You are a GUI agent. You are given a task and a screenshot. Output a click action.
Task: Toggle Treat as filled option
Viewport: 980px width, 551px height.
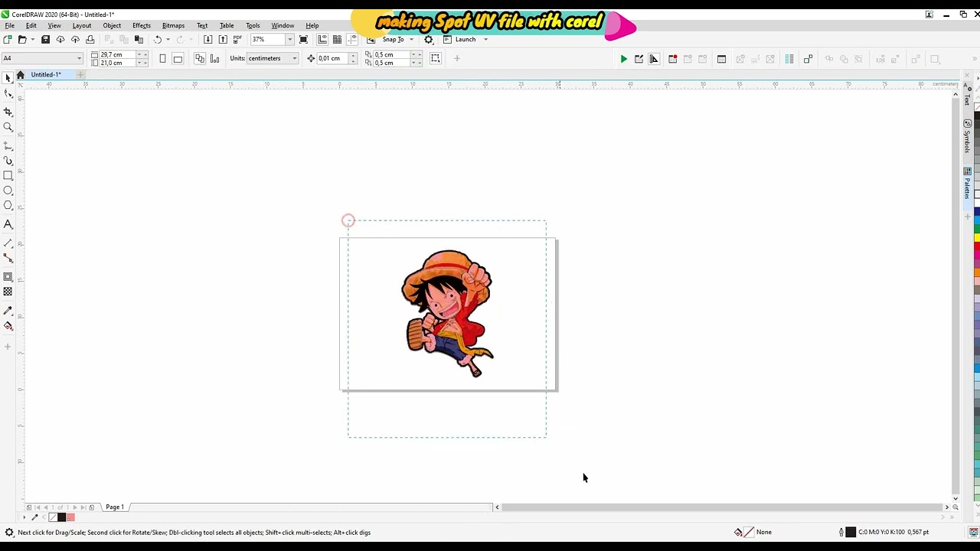(x=436, y=59)
